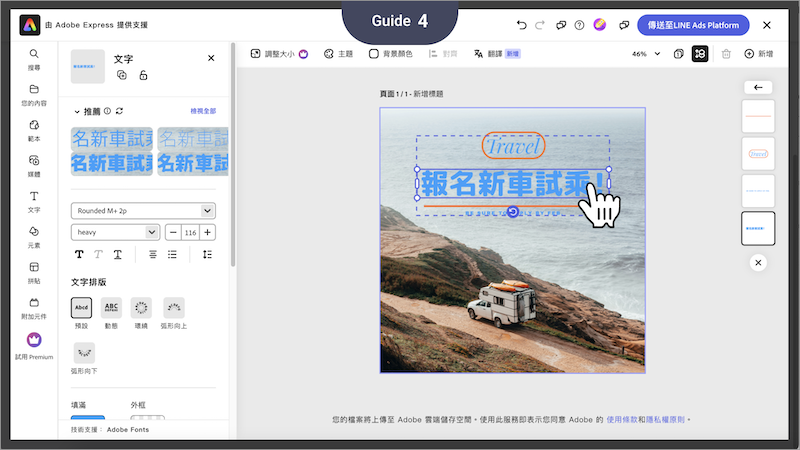
Task: Click the undo arrow icon
Action: coord(521,24)
